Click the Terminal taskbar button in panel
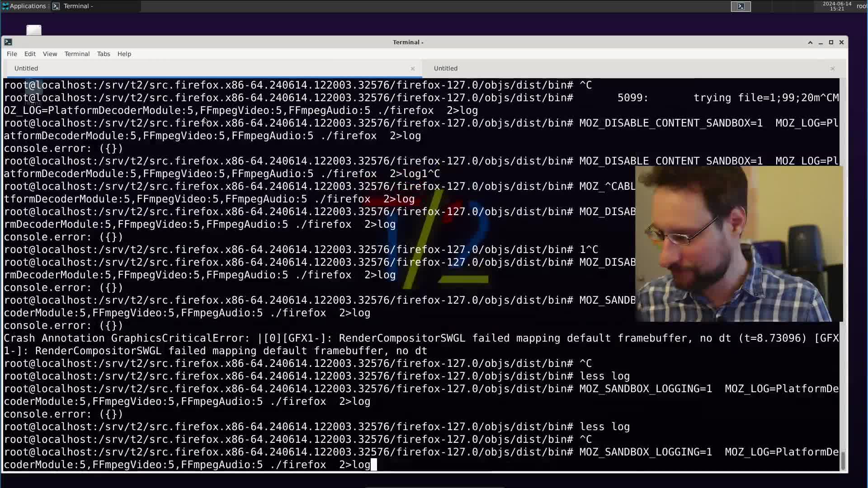Screen dimensions: 868x488 (95, 6)
